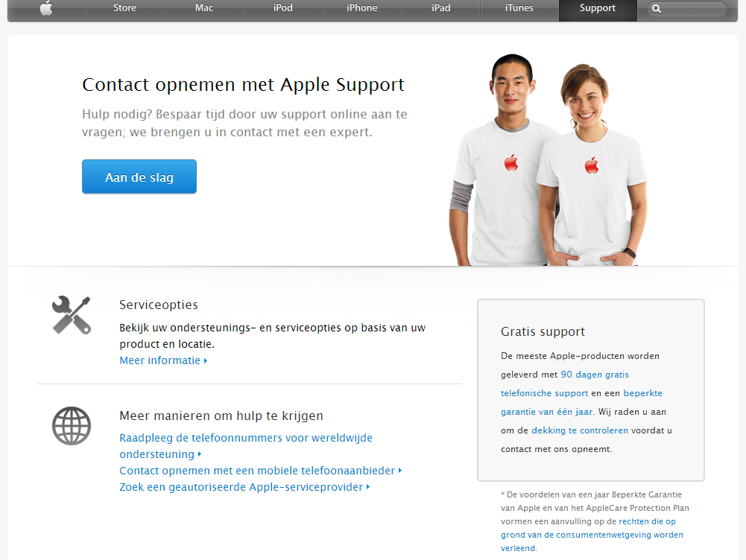Open dekking te controleren link
This screenshot has width=746, height=560.
580,430
